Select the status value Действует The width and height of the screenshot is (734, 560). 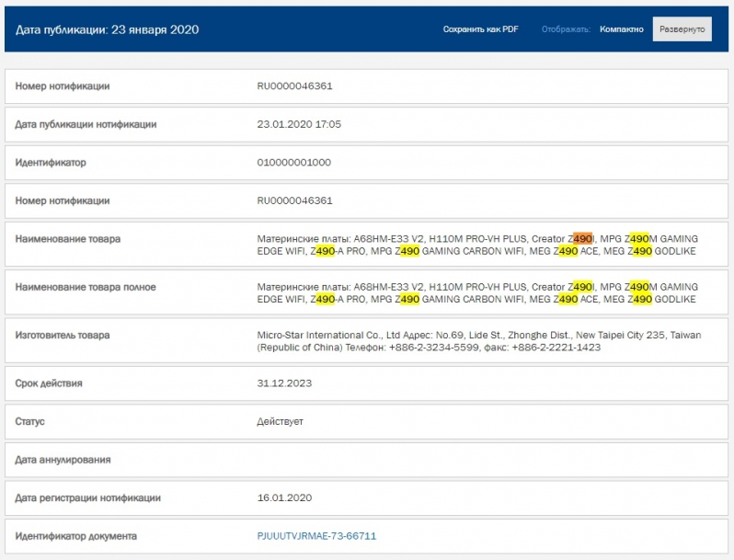click(x=280, y=421)
